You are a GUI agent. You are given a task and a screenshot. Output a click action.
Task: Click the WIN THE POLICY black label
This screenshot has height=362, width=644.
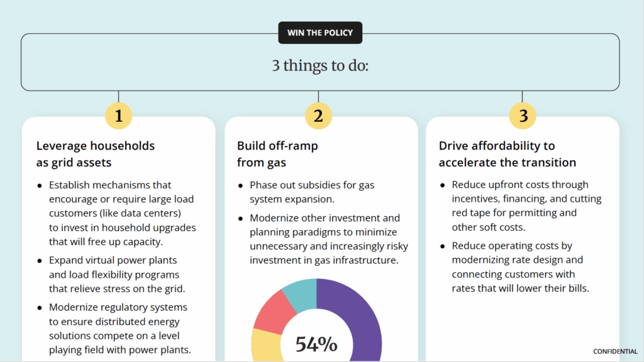[x=320, y=33]
